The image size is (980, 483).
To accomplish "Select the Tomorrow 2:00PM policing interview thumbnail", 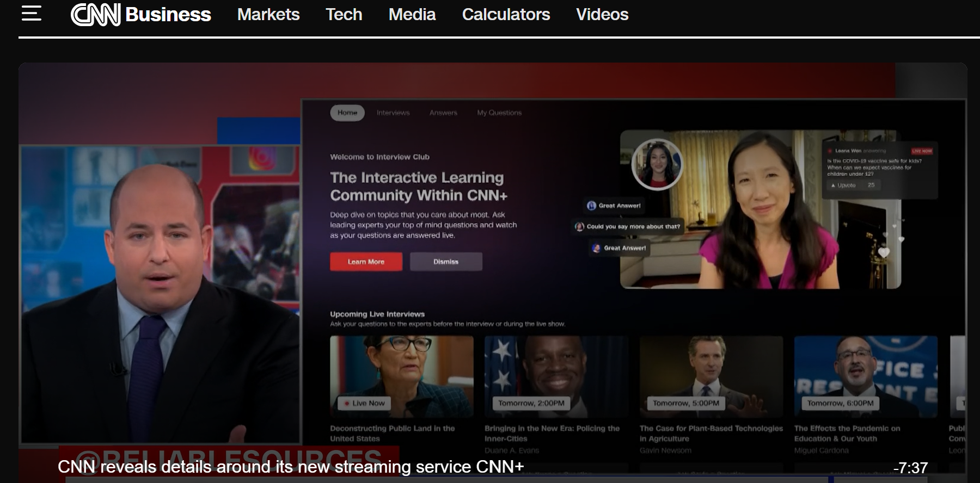I will [x=556, y=376].
